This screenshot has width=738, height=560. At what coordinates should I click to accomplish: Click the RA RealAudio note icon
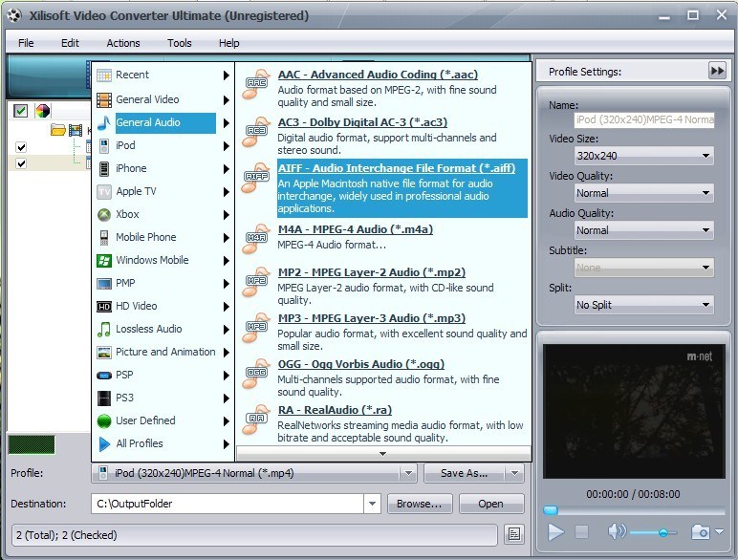pos(256,420)
